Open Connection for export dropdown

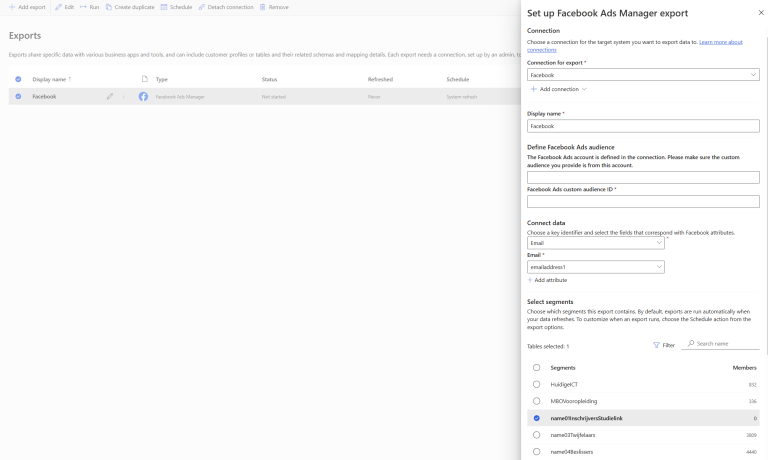[x=643, y=74]
